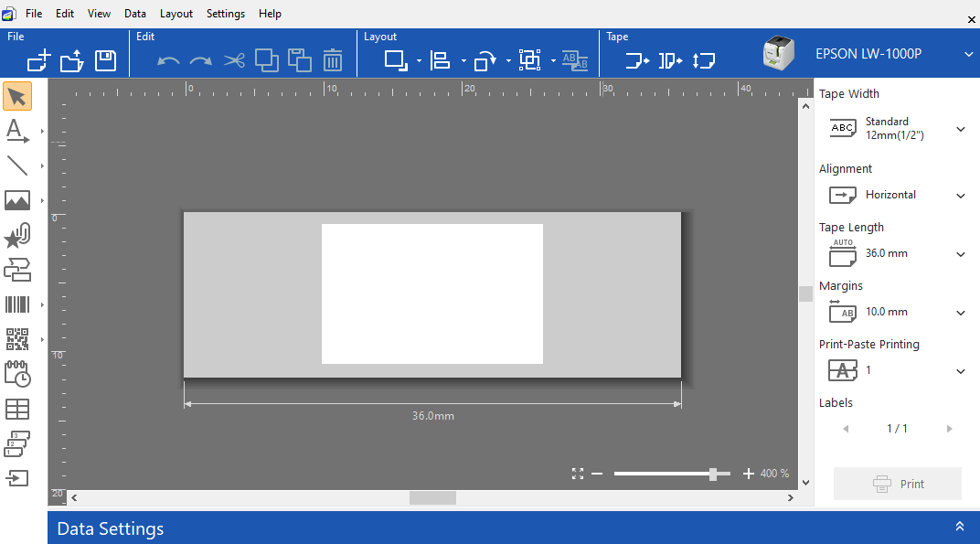Open the align dropdown arrow
Image resolution: width=980 pixels, height=544 pixels.
(463, 60)
